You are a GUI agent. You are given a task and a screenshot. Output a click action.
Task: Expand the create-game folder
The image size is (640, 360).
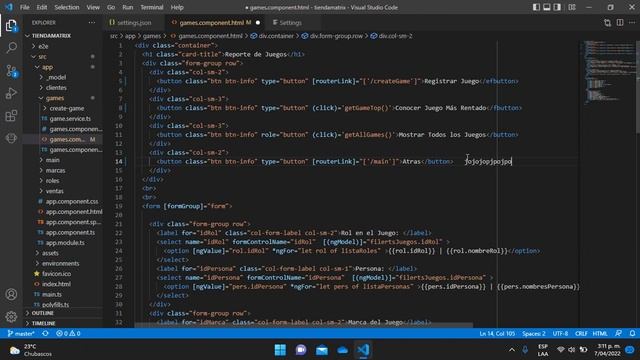click(67, 108)
